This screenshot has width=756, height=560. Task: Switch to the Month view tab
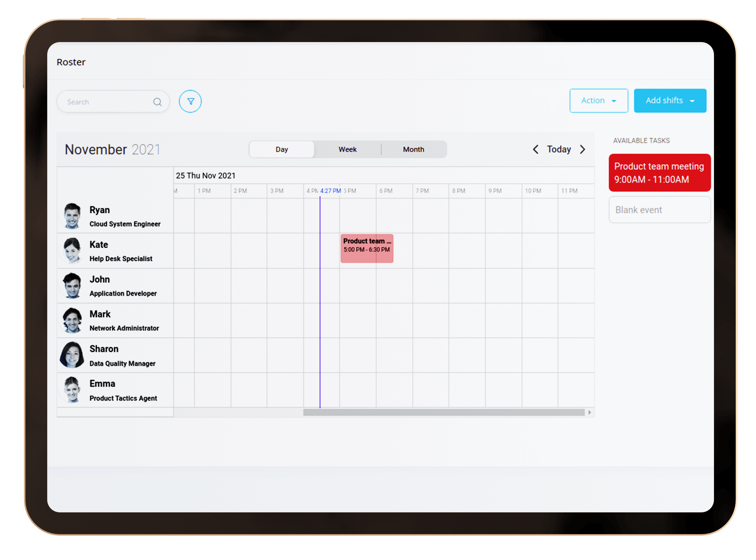click(x=412, y=149)
